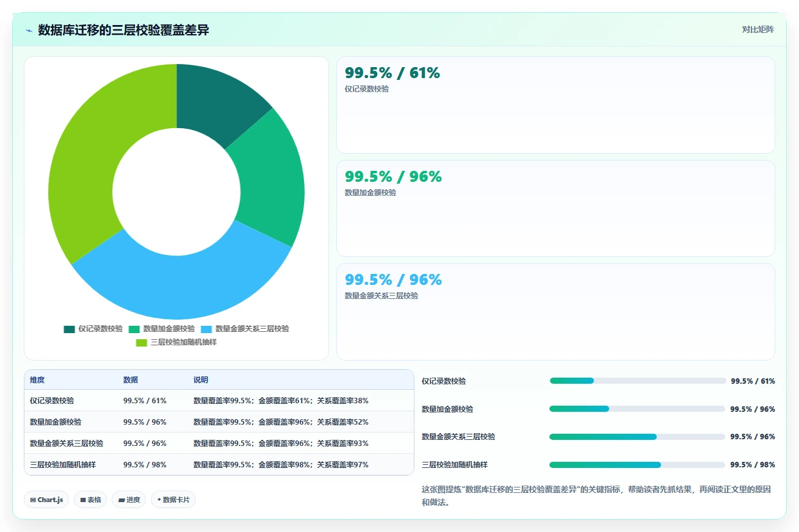Click the summary paragraph starting 这张图提炼
Image resolution: width=799 pixels, height=532 pixels.
(596, 497)
